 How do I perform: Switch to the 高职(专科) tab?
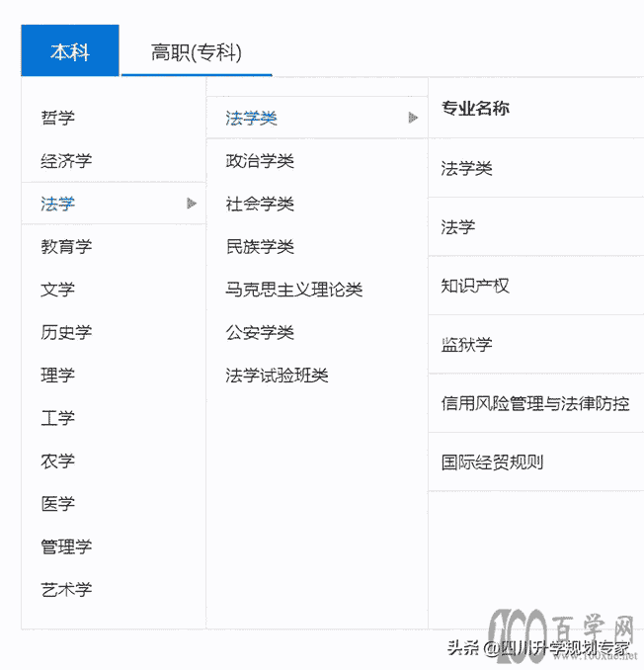tap(197, 52)
